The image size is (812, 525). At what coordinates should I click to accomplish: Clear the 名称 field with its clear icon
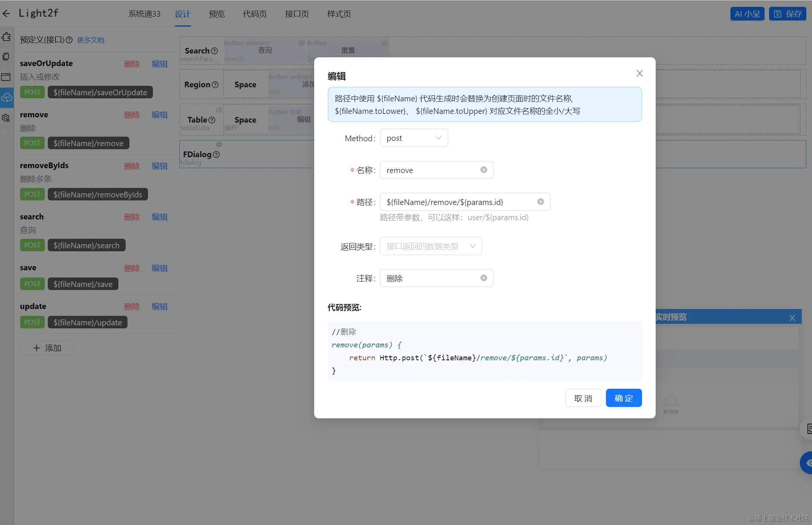pyautogui.click(x=484, y=170)
